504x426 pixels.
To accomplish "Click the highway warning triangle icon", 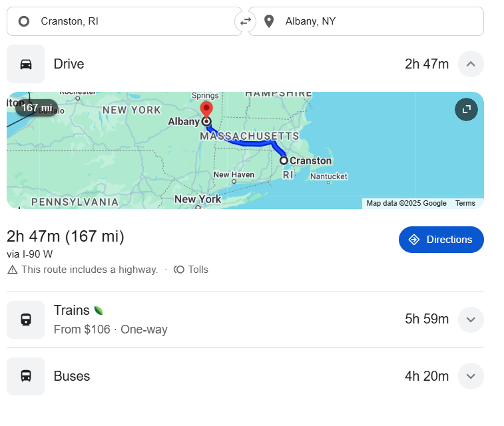I will tap(13, 270).
